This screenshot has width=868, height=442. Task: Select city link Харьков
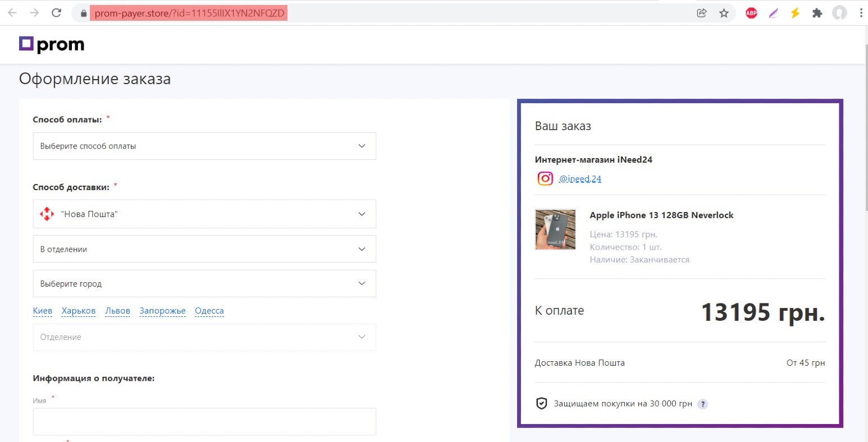[79, 311]
